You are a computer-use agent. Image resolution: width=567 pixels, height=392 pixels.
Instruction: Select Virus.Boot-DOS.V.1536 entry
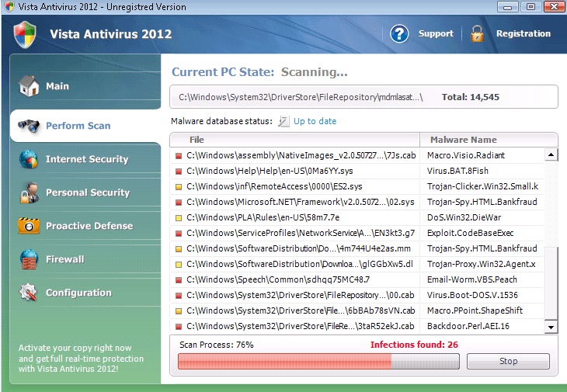click(472, 296)
